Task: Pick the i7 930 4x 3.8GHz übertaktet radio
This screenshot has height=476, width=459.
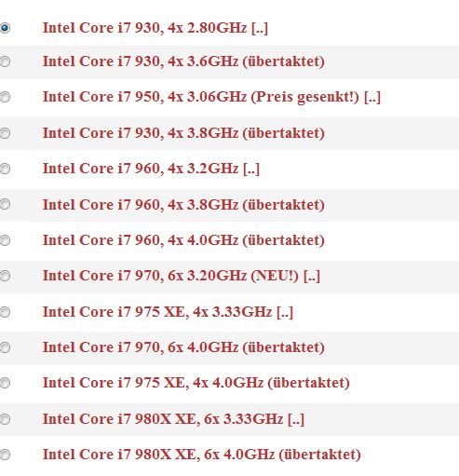Action: click(x=5, y=133)
